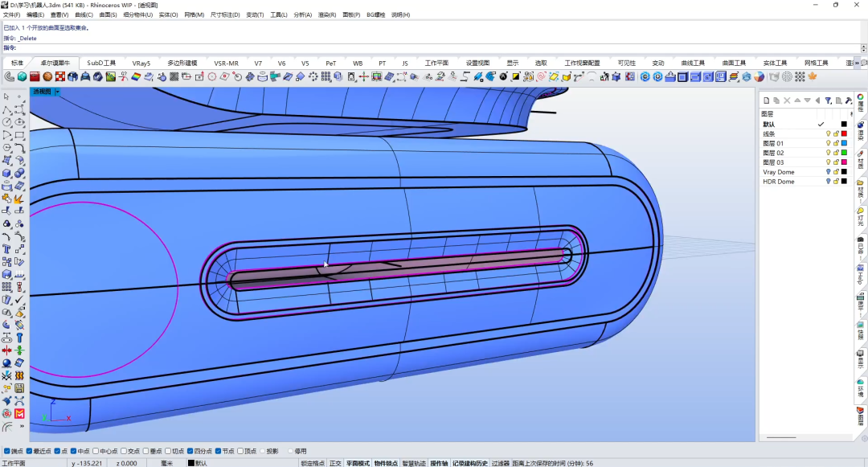This screenshot has height=467, width=868.
Task: Enable the 切点 tangent snap checkbox
Action: click(168, 451)
